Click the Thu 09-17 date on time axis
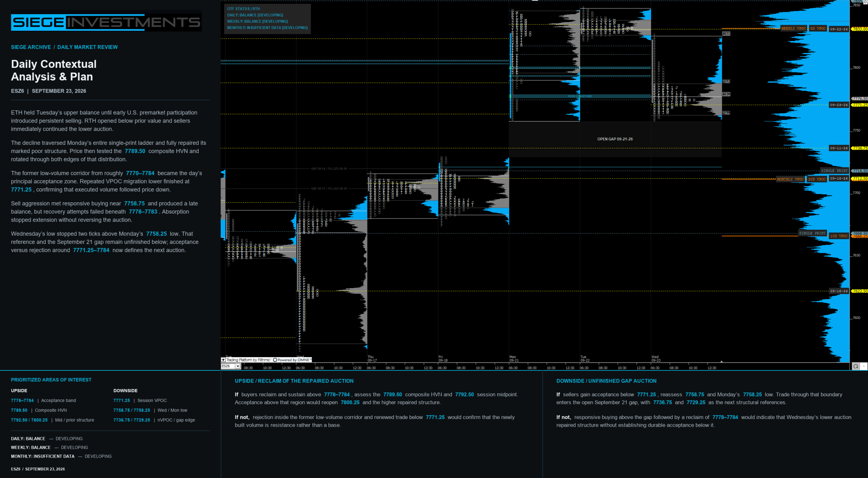 (372, 359)
